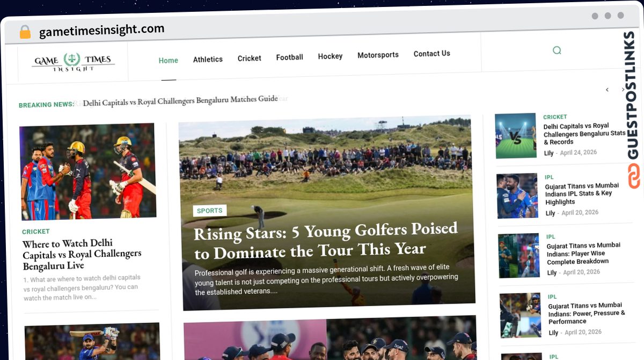Screen dimensions: 644x360
Task: Click the Where to Watch excerpt paragraph
Action: (x=82, y=287)
